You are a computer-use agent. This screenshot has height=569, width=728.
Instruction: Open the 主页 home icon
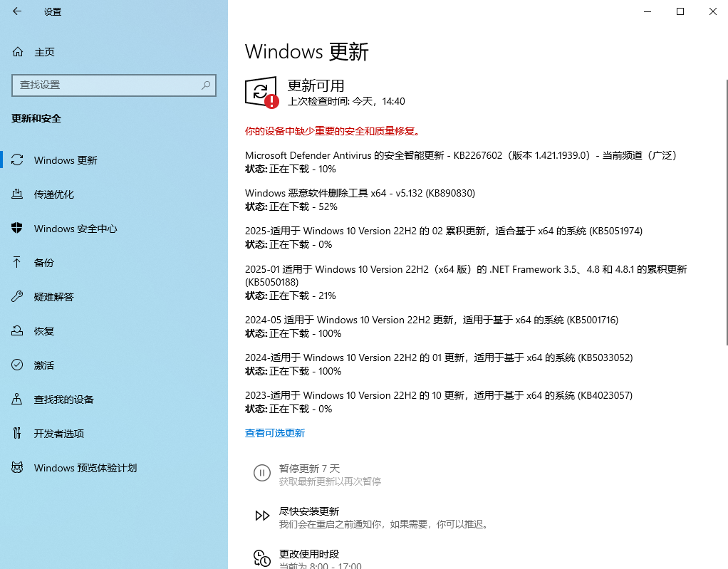click(18, 52)
